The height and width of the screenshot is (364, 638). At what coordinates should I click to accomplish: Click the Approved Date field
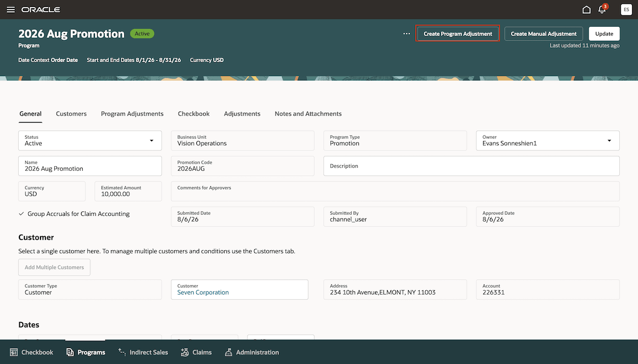point(548,216)
